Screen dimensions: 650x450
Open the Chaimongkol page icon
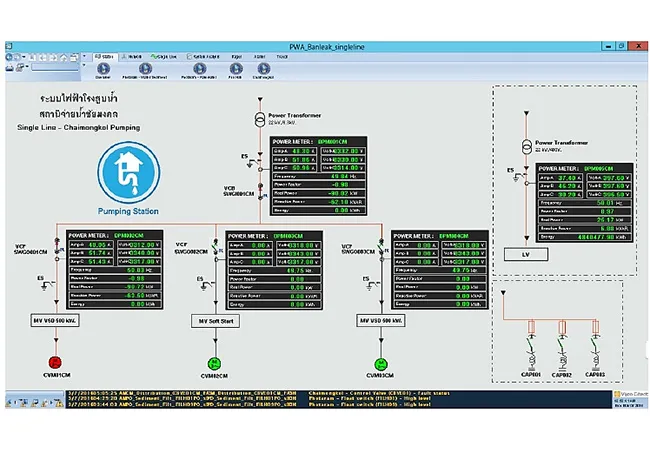pos(263,70)
